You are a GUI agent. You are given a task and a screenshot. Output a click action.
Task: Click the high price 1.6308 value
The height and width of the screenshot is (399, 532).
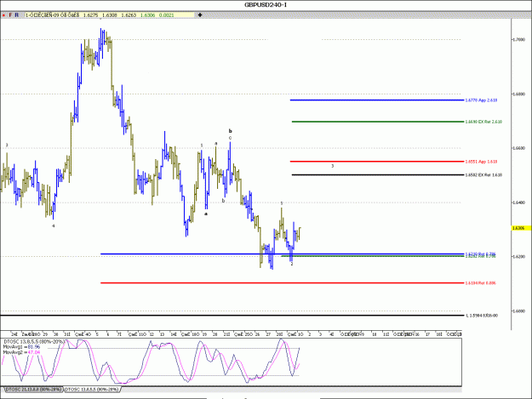pyautogui.click(x=109, y=15)
